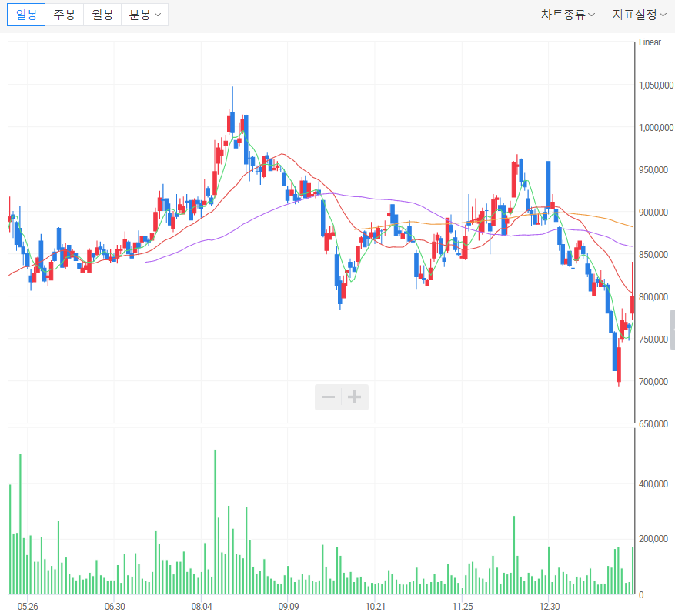The image size is (675, 616).
Task: Click the 11.25 date label
Action: click(463, 607)
